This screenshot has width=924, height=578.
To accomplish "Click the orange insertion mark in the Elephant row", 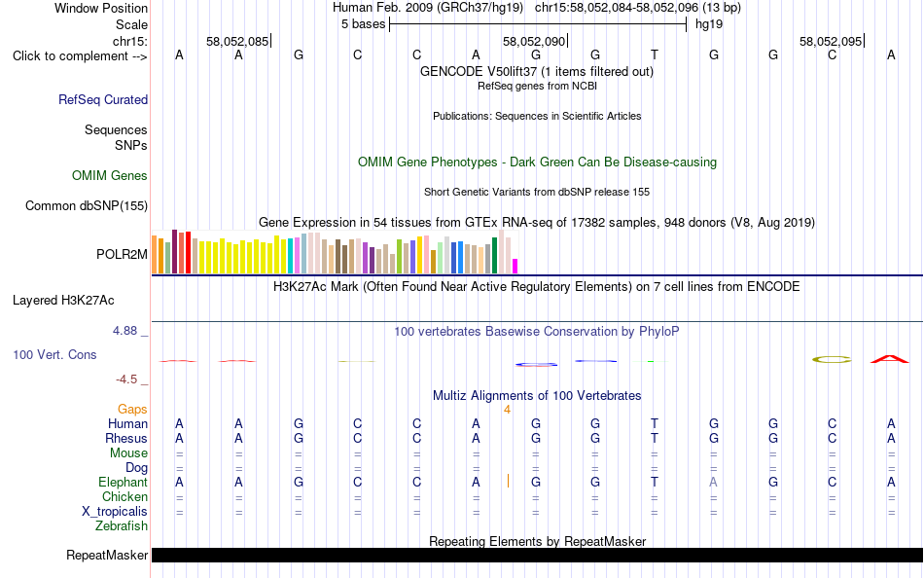I will pyautogui.click(x=508, y=482).
